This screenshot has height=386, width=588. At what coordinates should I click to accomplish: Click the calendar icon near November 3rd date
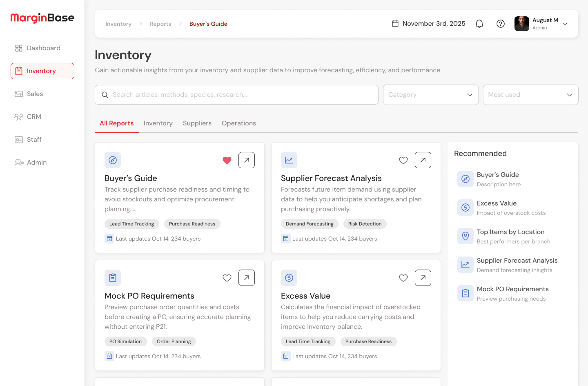point(395,23)
